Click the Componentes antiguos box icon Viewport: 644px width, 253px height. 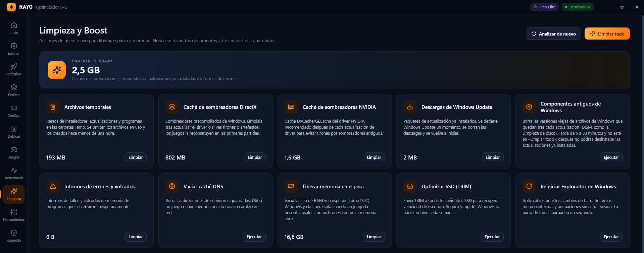pyautogui.click(x=529, y=107)
